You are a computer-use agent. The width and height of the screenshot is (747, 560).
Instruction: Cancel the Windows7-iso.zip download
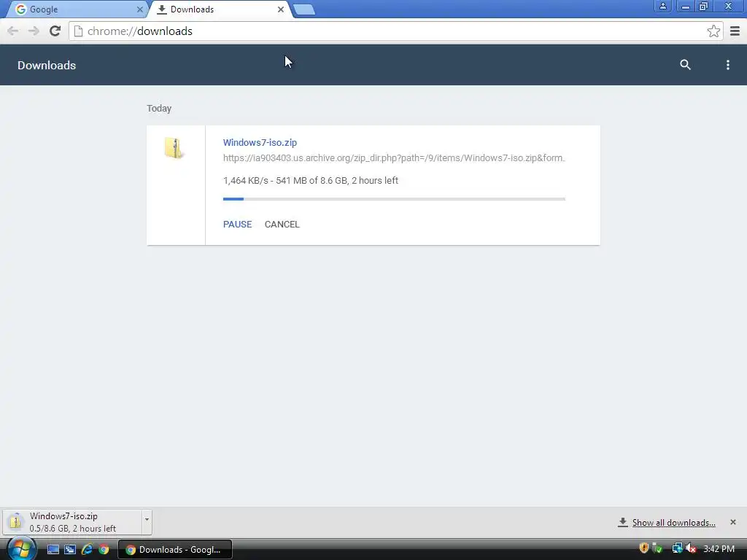click(x=282, y=225)
